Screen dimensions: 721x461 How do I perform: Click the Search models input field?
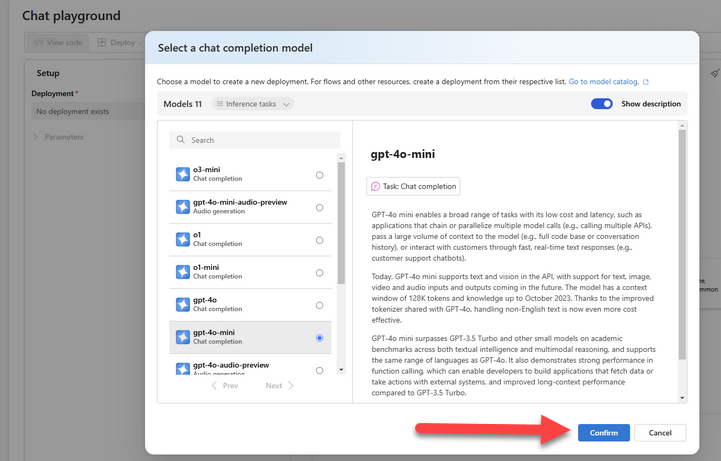click(x=255, y=140)
